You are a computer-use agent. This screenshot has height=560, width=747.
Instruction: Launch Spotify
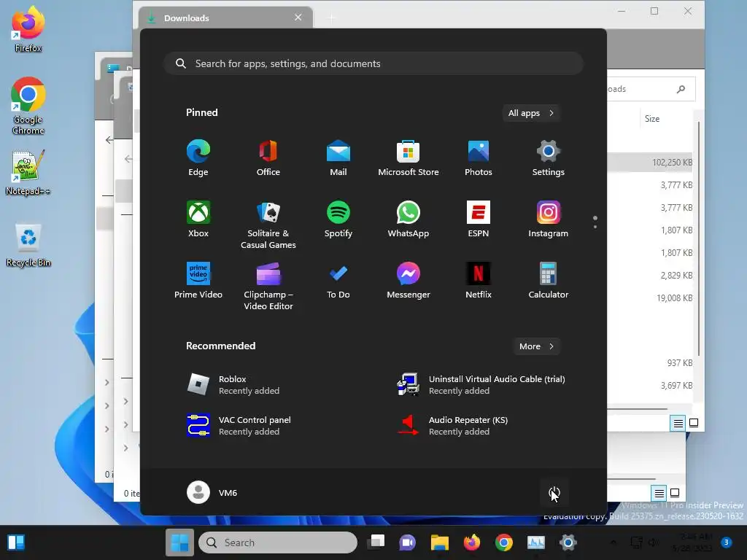[x=338, y=219]
